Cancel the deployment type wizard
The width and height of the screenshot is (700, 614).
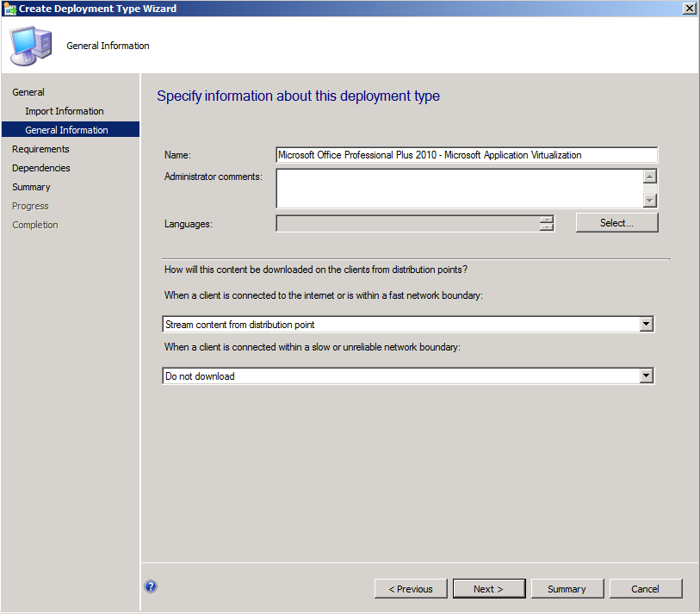tap(646, 588)
